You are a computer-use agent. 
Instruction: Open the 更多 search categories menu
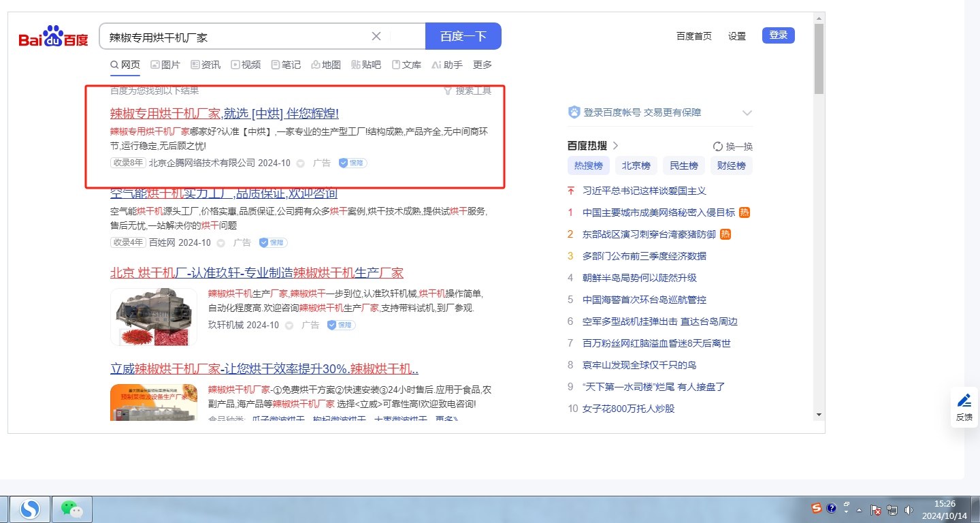pos(482,65)
